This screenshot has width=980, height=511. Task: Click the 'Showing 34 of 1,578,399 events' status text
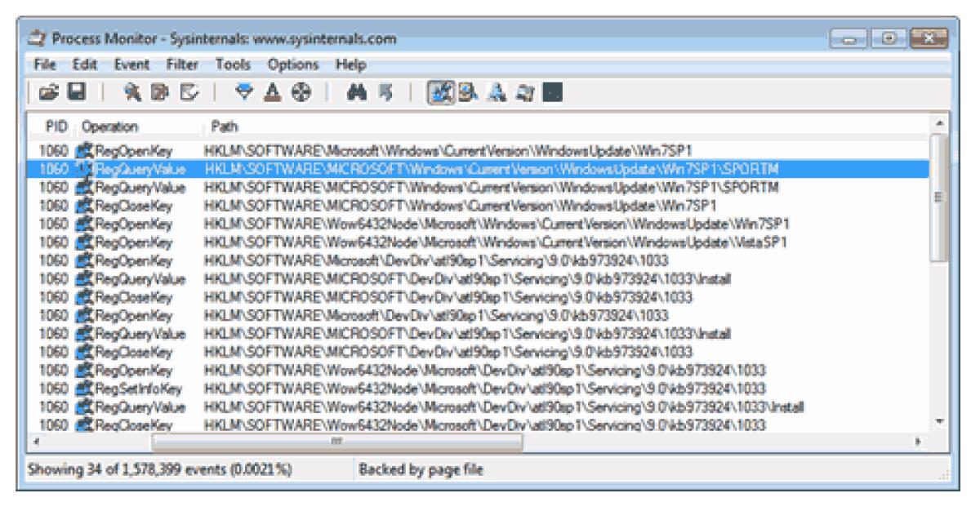160,469
